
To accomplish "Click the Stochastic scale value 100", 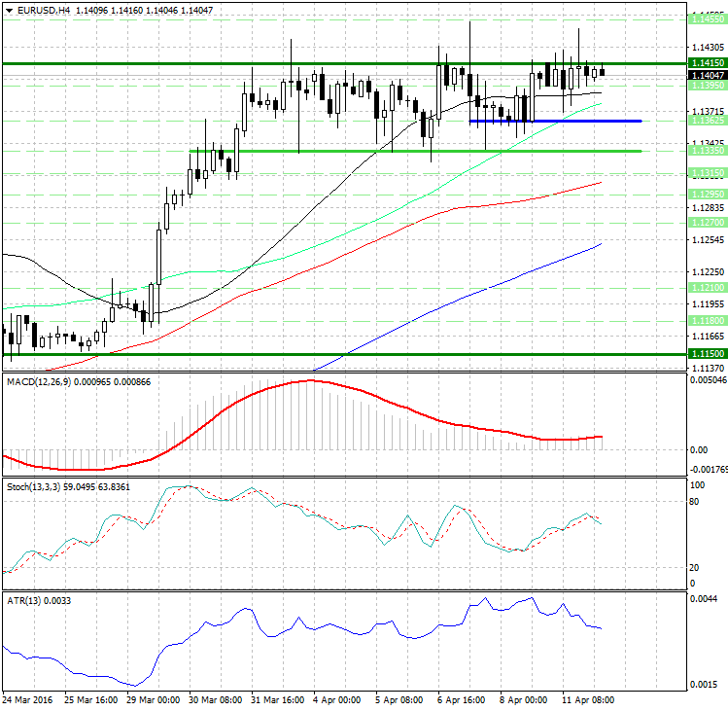I will 697,485.
